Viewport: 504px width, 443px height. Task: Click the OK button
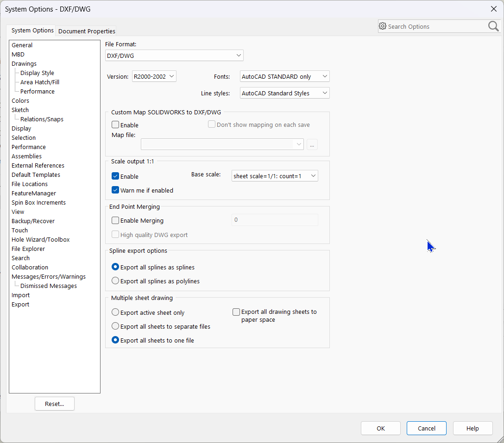pos(381,428)
